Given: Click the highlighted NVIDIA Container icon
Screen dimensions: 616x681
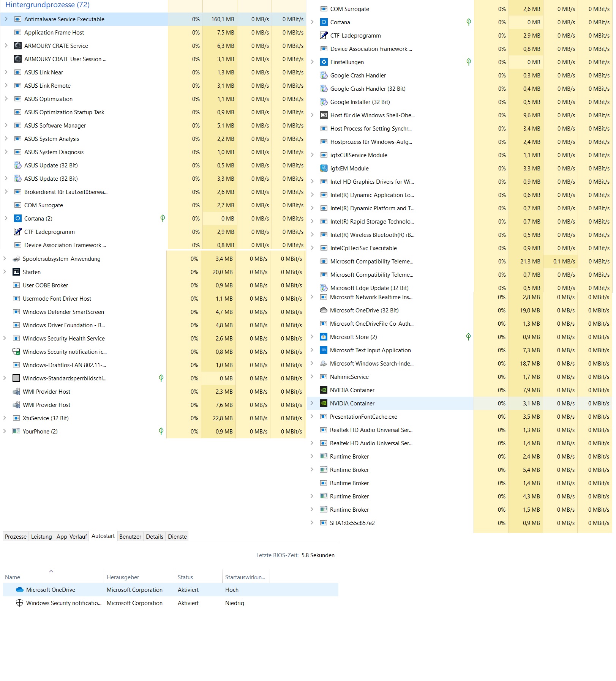Looking at the screenshot, I should tap(323, 404).
